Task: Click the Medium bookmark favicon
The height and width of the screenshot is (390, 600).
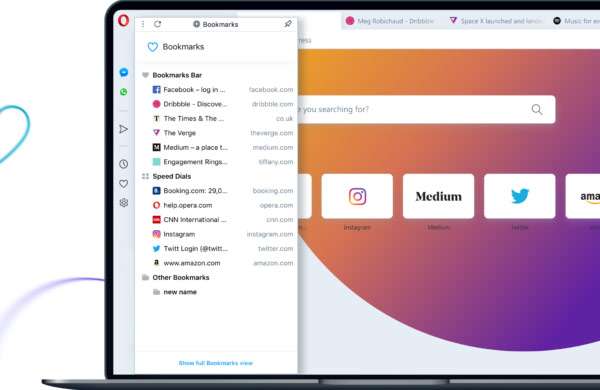Action: point(157,147)
